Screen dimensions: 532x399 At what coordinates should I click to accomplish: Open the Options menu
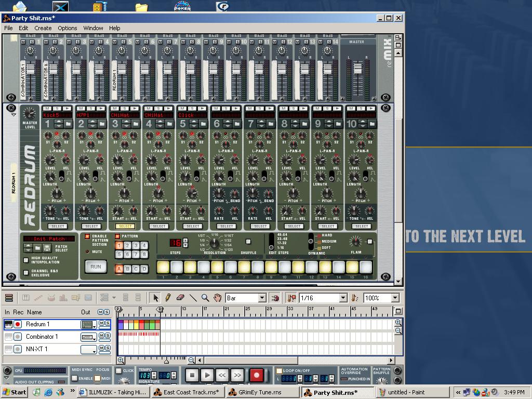coord(67,28)
